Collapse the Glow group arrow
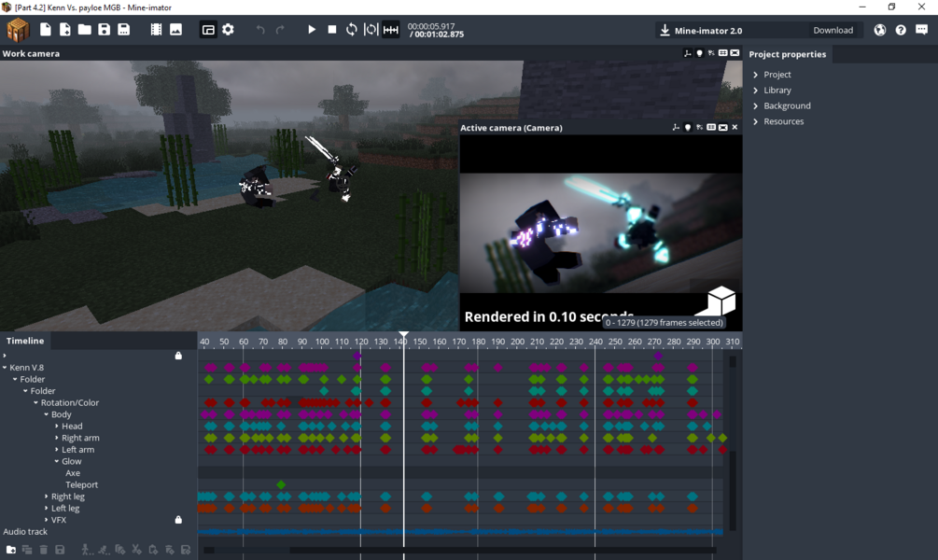 (x=57, y=461)
